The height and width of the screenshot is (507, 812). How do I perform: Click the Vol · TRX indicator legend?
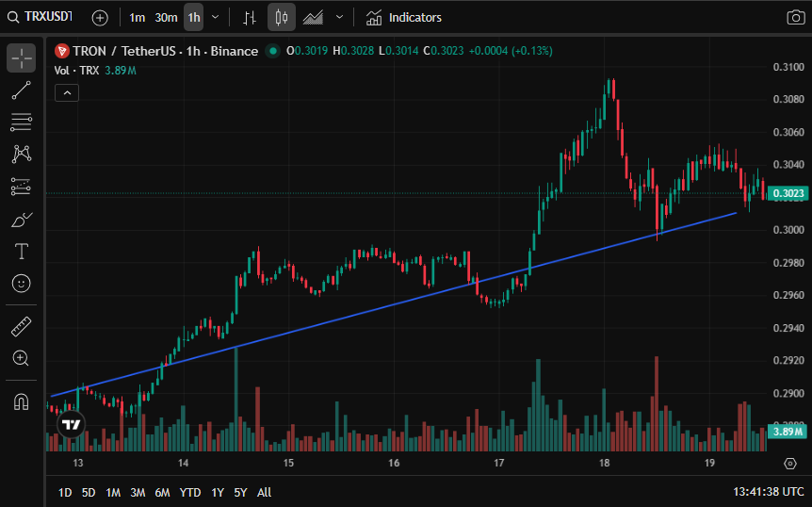coord(95,71)
